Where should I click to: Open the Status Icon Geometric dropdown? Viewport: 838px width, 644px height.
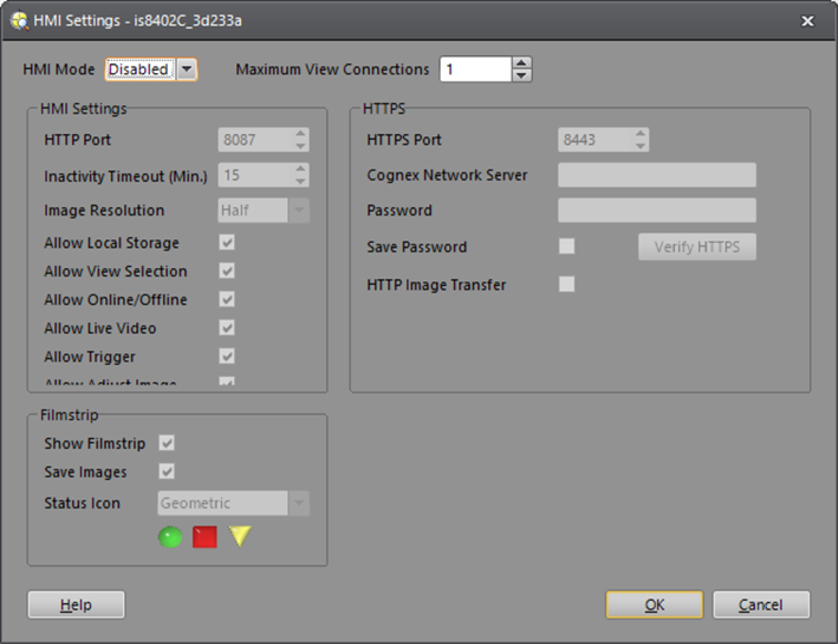pos(299,503)
